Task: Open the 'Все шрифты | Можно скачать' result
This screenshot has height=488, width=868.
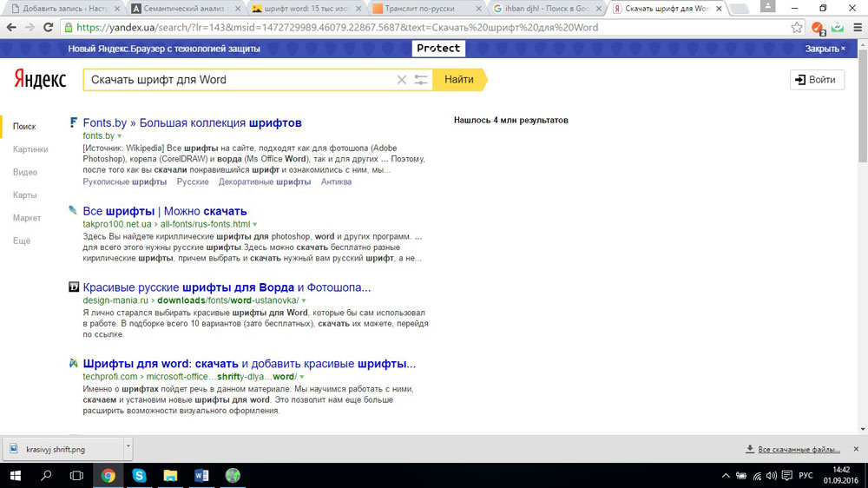Action: (165, 211)
